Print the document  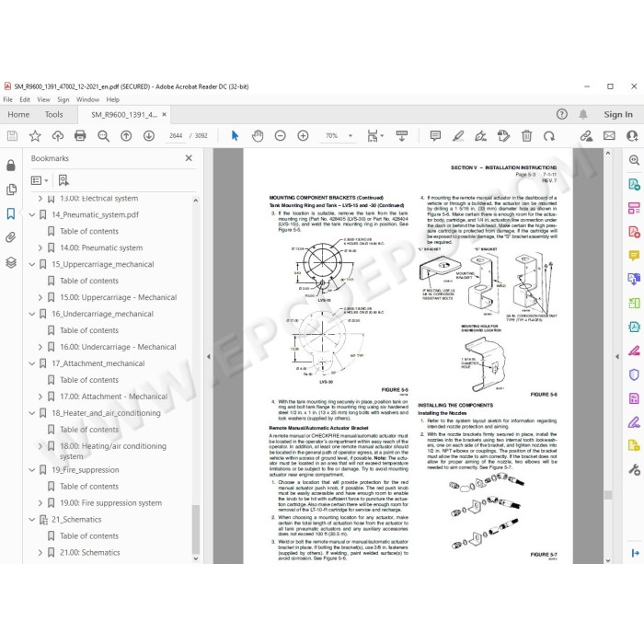click(80, 135)
